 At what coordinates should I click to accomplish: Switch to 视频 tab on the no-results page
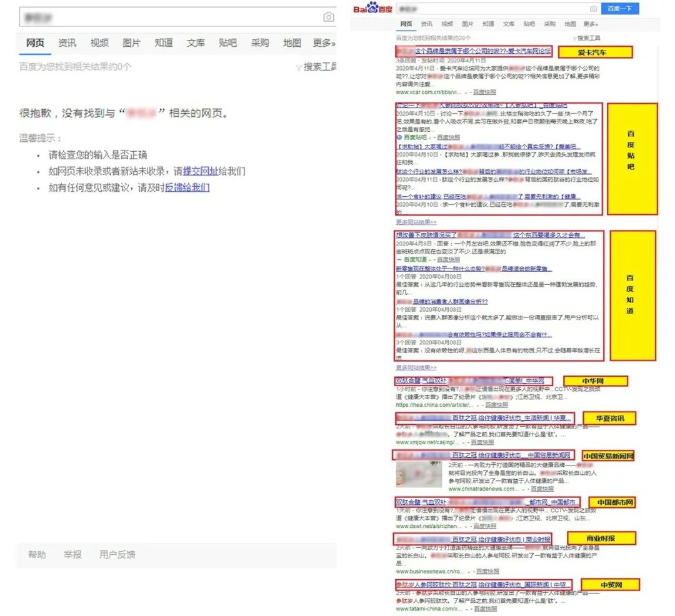pyautogui.click(x=99, y=43)
